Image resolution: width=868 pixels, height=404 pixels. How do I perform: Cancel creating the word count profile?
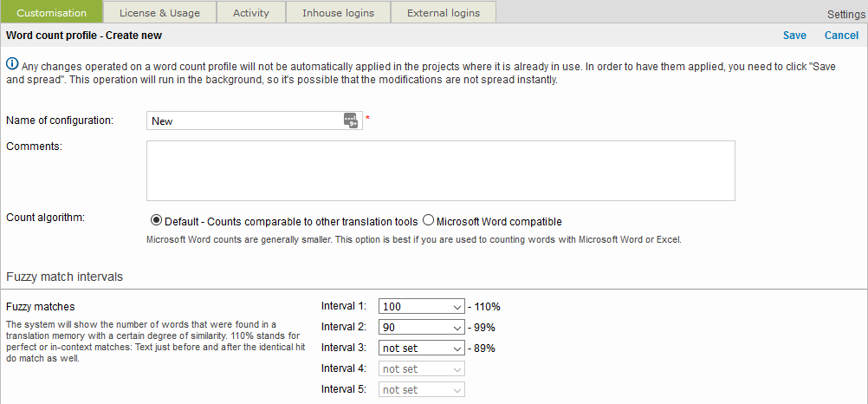841,36
